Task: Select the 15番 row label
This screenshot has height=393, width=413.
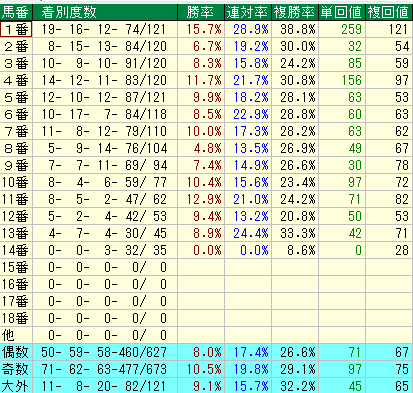Action: coord(16,267)
